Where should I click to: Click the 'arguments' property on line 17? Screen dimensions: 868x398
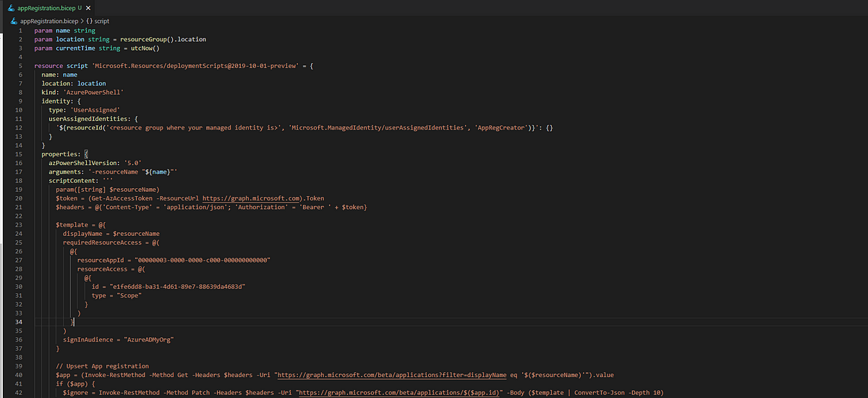point(66,172)
